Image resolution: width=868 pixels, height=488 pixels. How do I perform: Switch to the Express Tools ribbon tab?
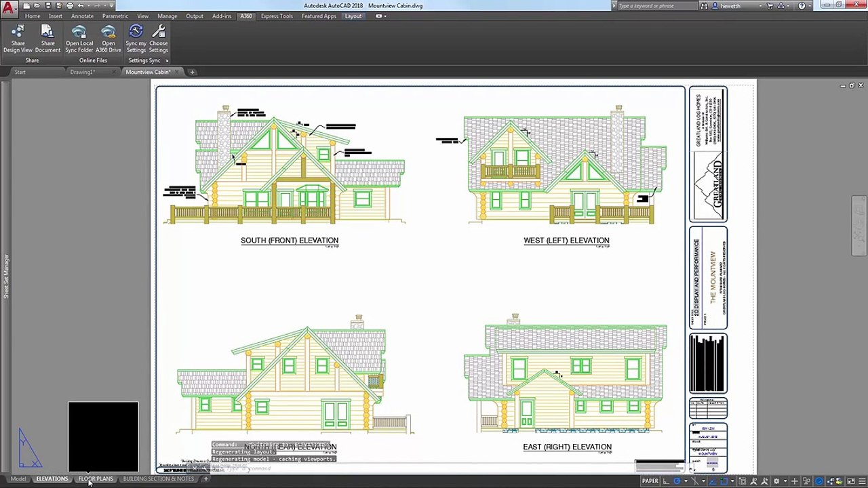[277, 16]
